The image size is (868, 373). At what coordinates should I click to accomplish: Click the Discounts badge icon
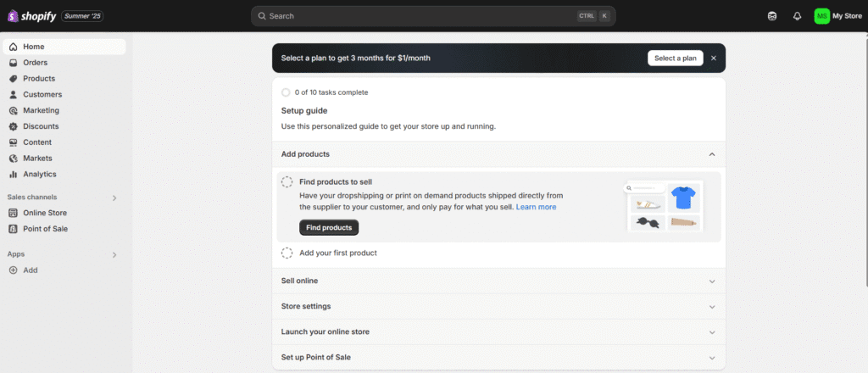14,126
